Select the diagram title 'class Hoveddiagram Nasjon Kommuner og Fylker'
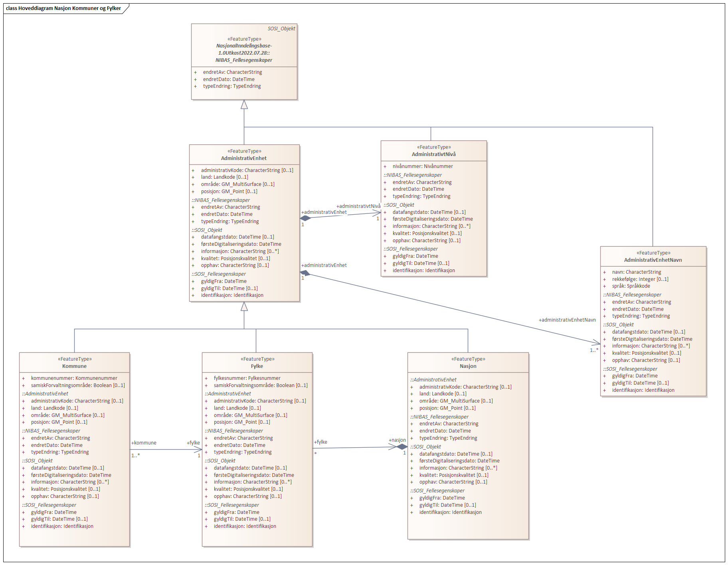 click(x=63, y=8)
